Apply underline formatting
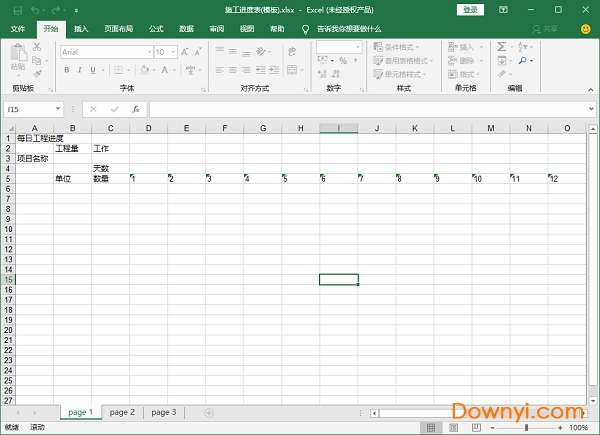The height and width of the screenshot is (435, 600). click(x=95, y=70)
